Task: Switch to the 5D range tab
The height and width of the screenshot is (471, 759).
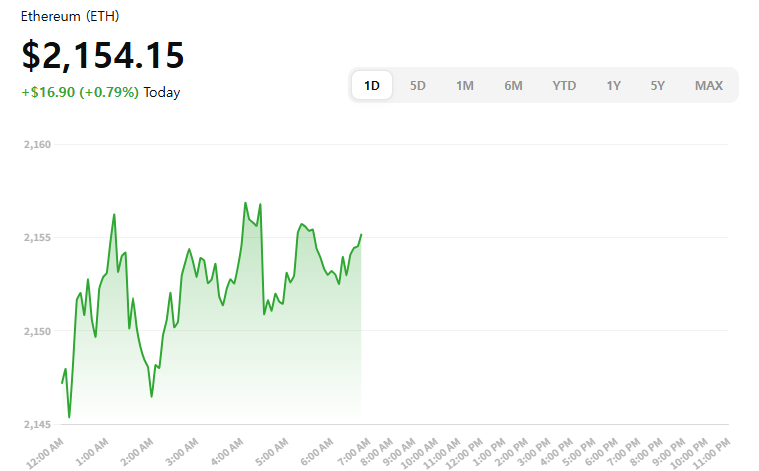Action: click(x=418, y=86)
